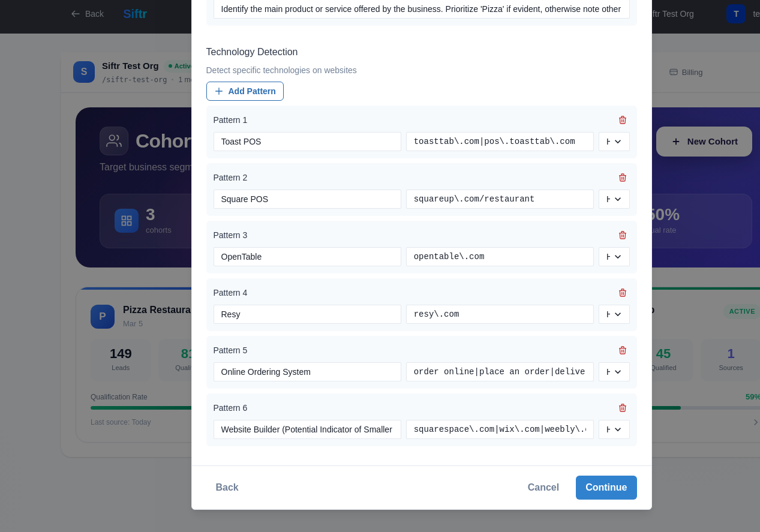
Task: Click New Cohort in the background page
Action: click(x=704, y=142)
